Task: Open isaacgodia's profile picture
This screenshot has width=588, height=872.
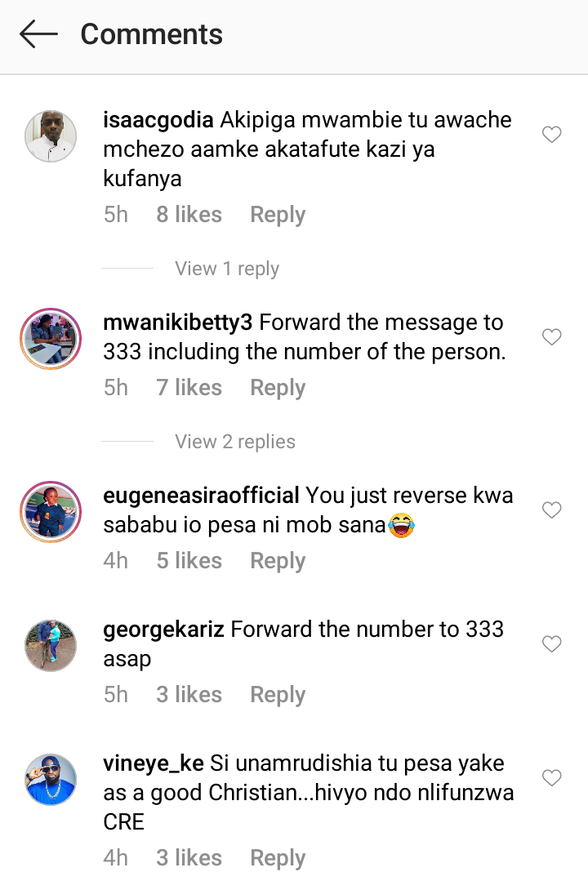Action: pos(51,136)
